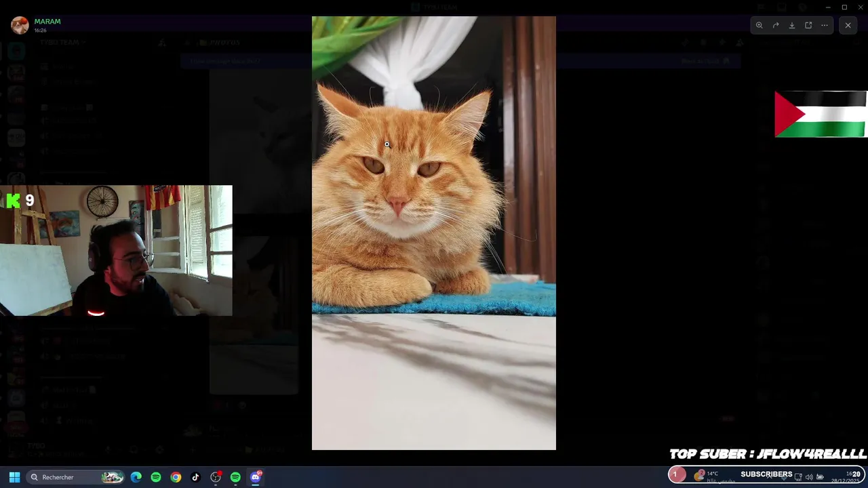This screenshot has width=868, height=488.
Task: Launch Microsoft Edge from the taskbar
Action: coord(136,477)
